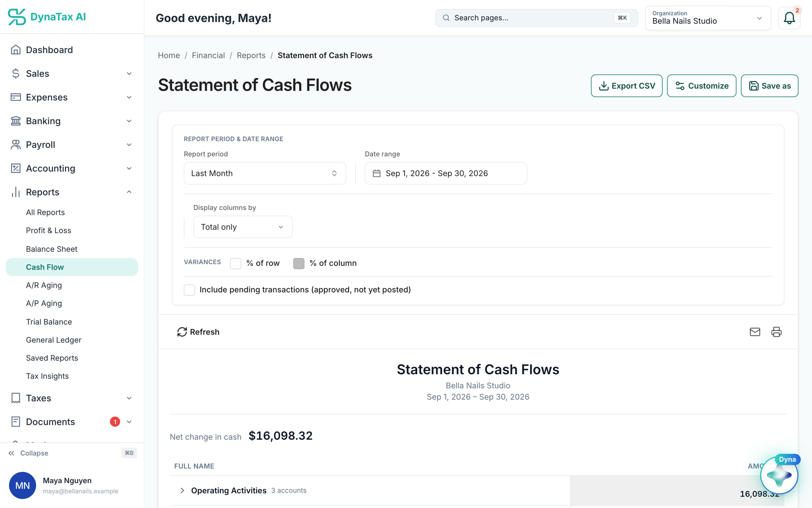812x508 pixels.
Task: Click the Dashboard home icon
Action: (16, 50)
